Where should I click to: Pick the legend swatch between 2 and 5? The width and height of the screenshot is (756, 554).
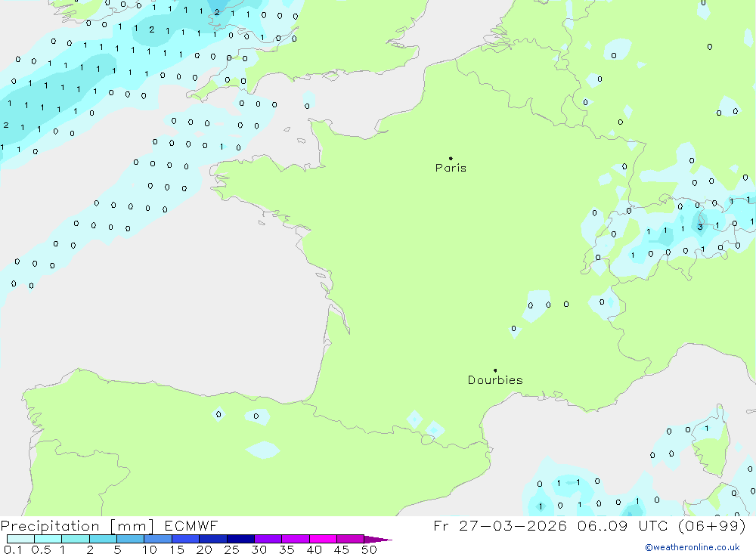[x=103, y=539]
